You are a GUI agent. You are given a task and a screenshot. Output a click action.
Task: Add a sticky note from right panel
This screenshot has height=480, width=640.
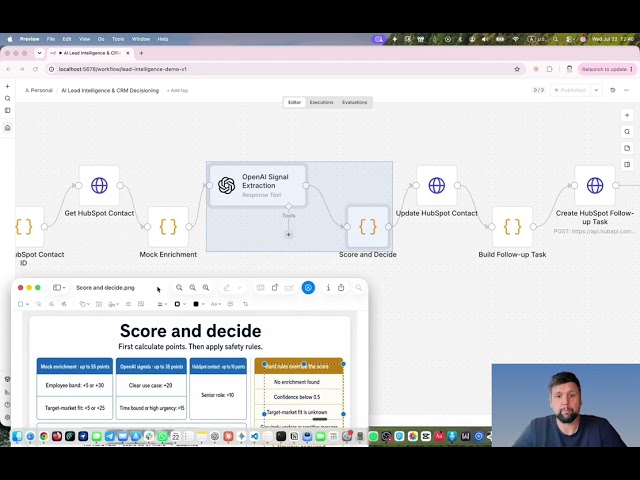pos(627,148)
